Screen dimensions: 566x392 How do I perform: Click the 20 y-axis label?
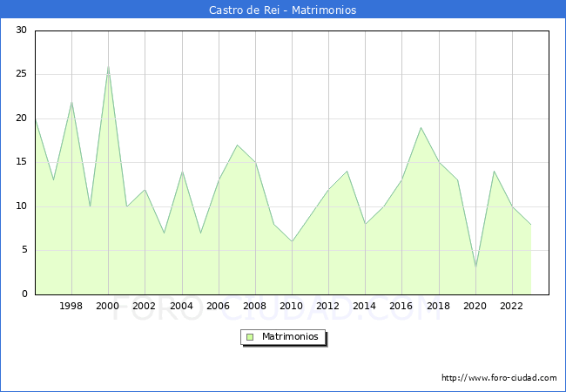tap(21, 118)
